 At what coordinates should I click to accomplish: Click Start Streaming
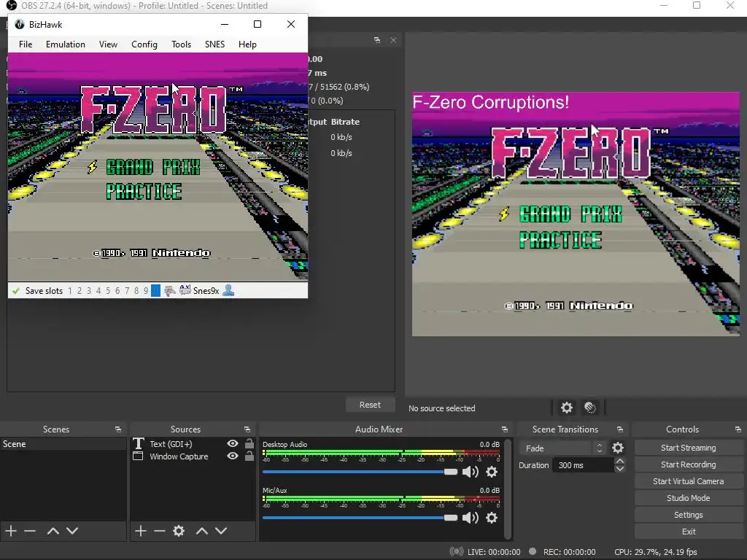pos(689,448)
